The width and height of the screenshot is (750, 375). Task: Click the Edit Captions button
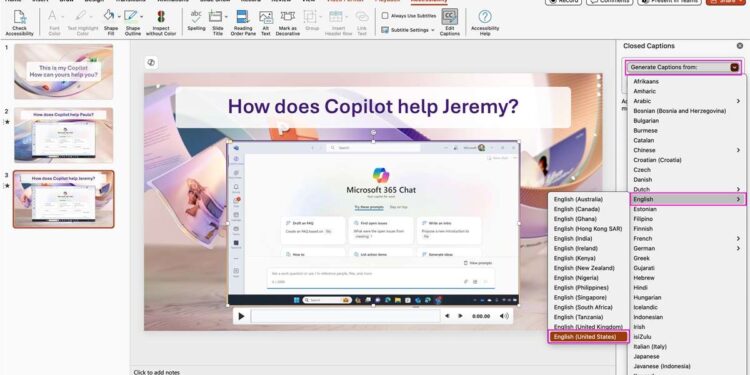click(450, 22)
